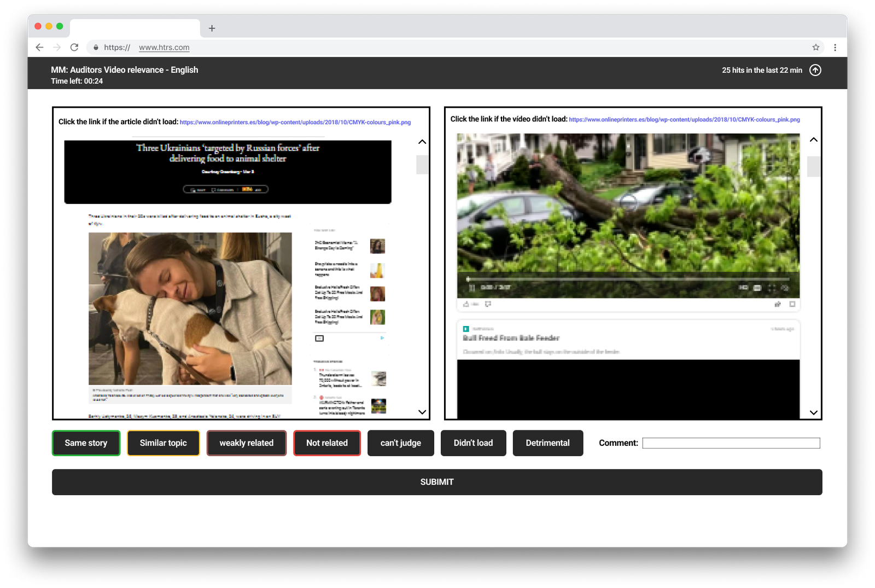Pause the video in the player
This screenshot has width=875, height=588.
click(x=471, y=288)
